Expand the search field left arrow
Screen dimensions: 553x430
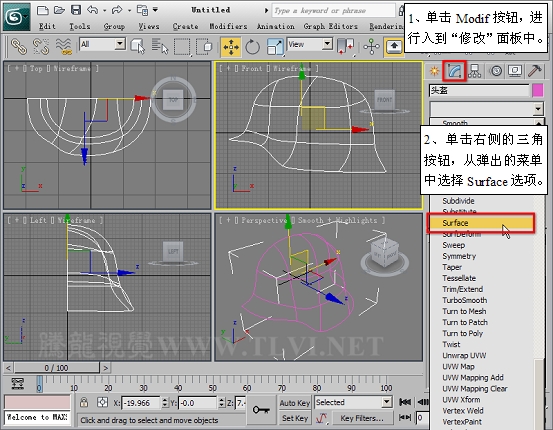[267, 11]
